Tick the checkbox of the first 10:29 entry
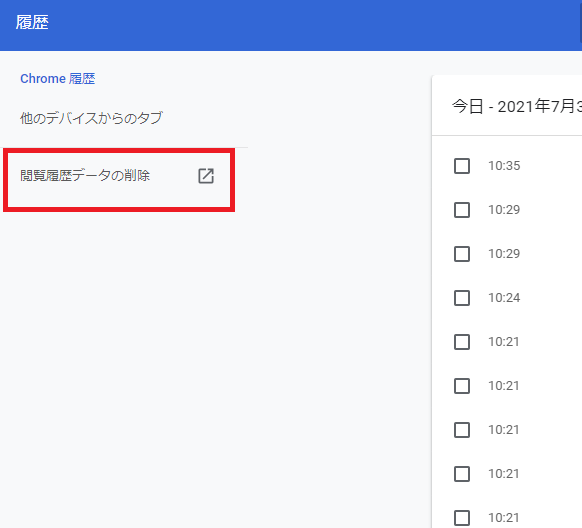The image size is (582, 528). pyautogui.click(x=462, y=210)
